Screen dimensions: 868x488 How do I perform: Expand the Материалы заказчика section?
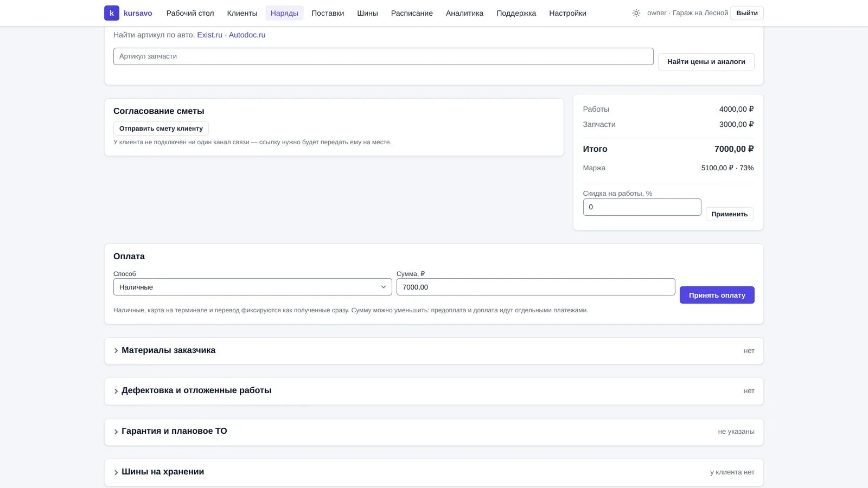click(x=433, y=351)
